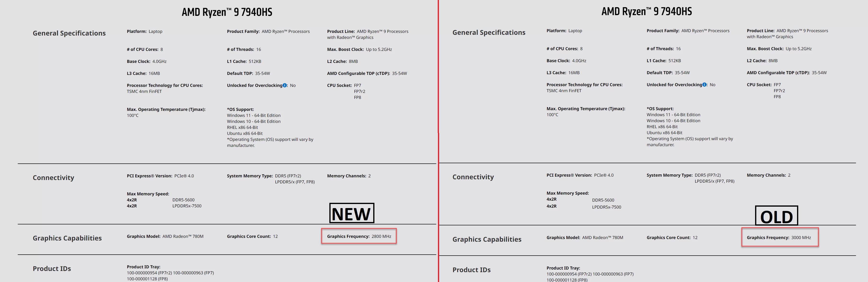
Task: Click '100°C' value on right page
Action: click(552, 115)
